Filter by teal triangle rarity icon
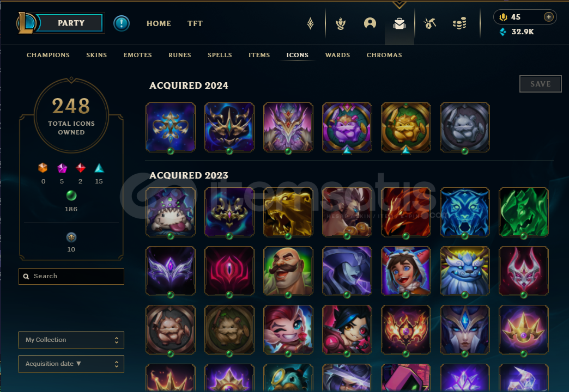The height and width of the screenshot is (392, 569). [x=99, y=168]
